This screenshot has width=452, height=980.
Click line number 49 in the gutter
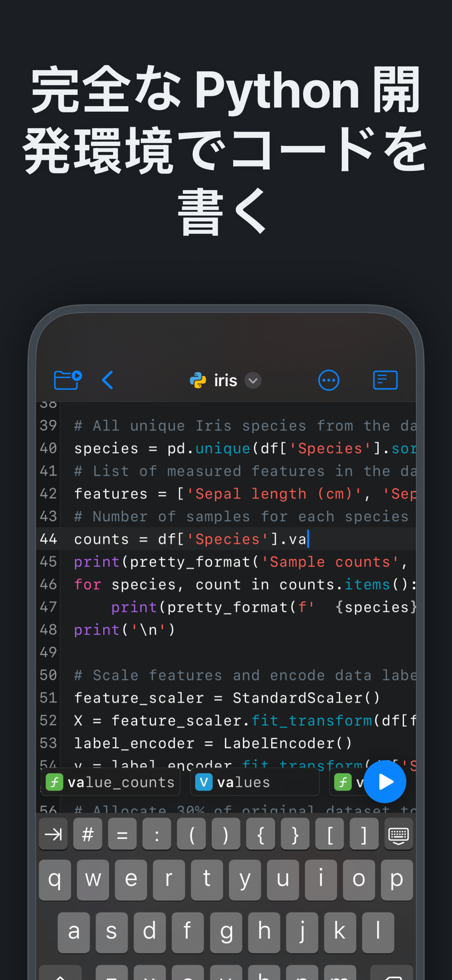(x=48, y=652)
